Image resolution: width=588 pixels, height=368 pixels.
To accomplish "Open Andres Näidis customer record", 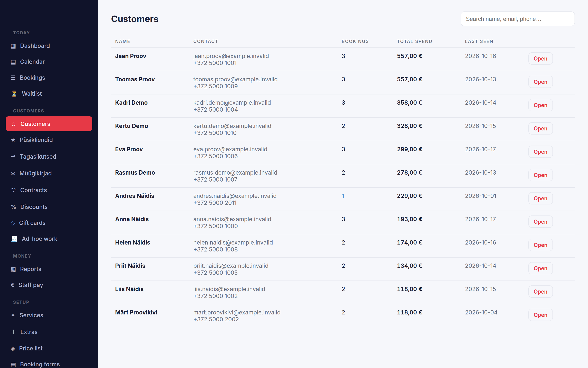I will 540,199.
